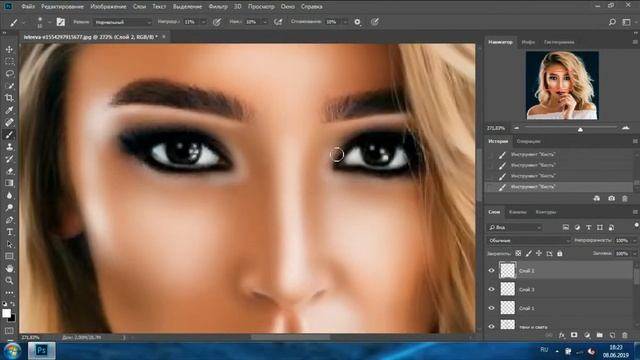
Task: Select the Healing Brush tool
Action: point(9,122)
